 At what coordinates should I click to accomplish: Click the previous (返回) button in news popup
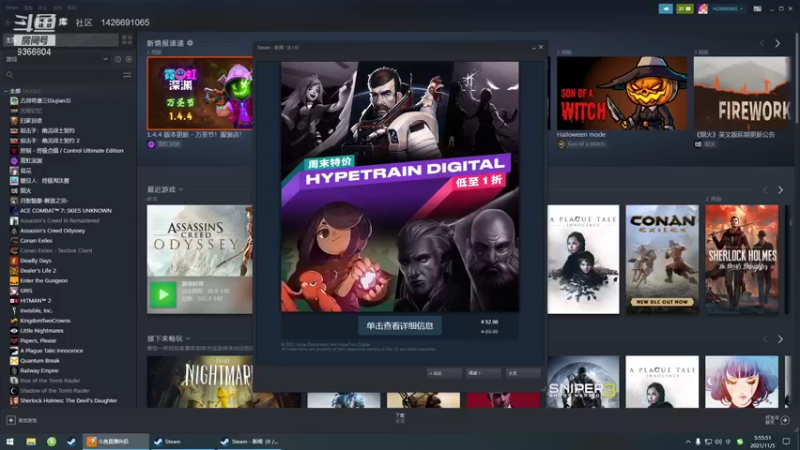[444, 373]
